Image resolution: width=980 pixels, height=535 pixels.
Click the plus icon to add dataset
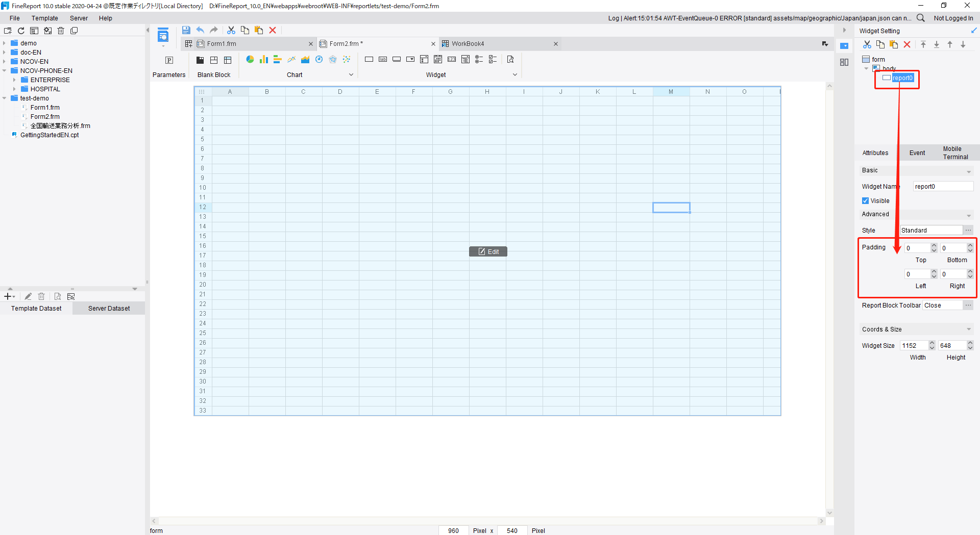(x=8, y=296)
